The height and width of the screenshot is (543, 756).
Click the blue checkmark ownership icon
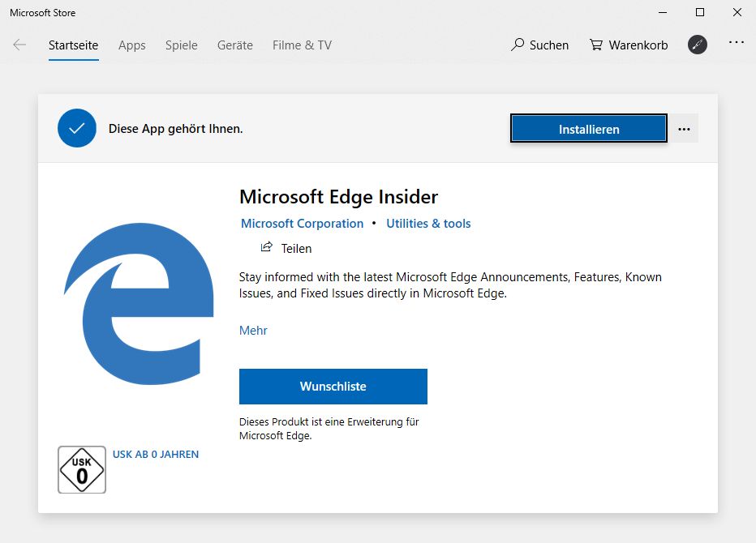coord(77,128)
